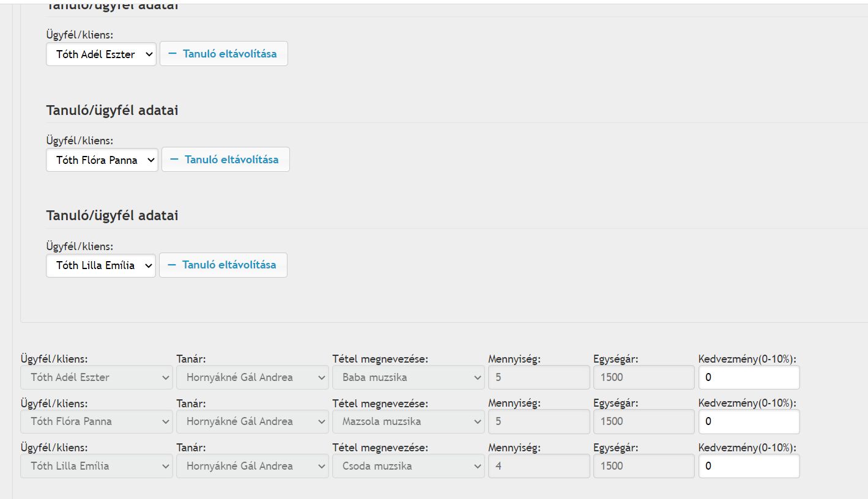868x499 pixels.
Task: Remove student Tóth Adél Eszter
Action: (223, 54)
